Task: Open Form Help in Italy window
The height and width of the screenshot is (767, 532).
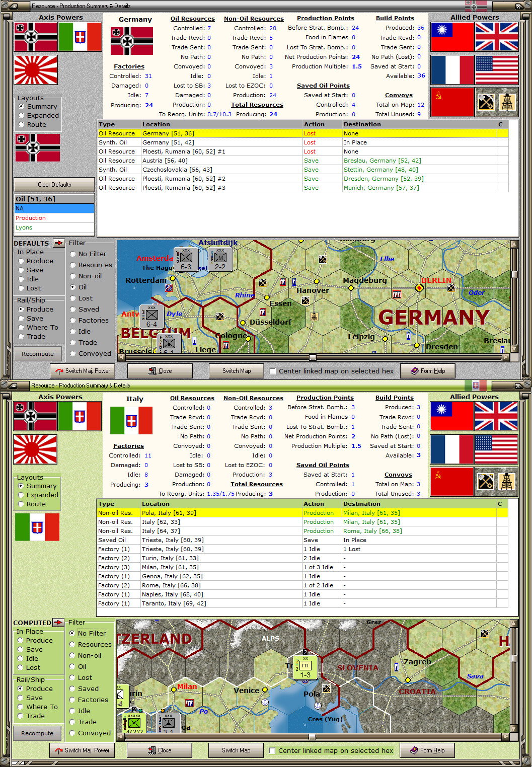Action: (427, 750)
